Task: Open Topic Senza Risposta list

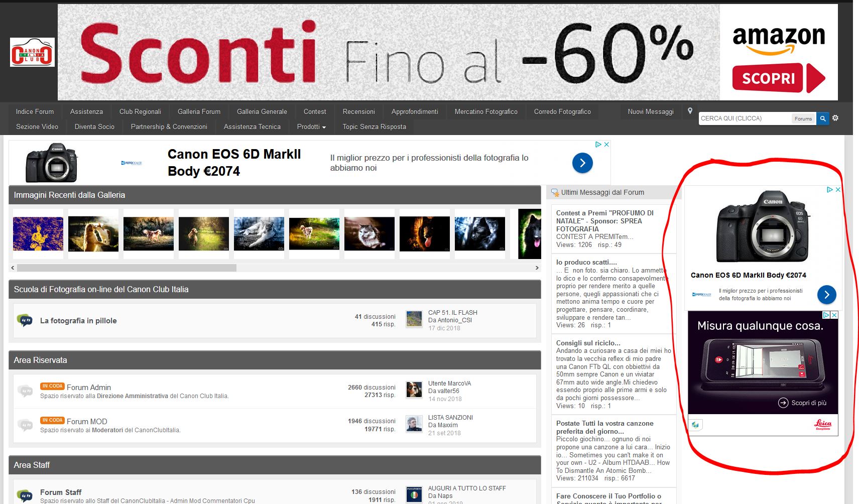Action: point(375,127)
